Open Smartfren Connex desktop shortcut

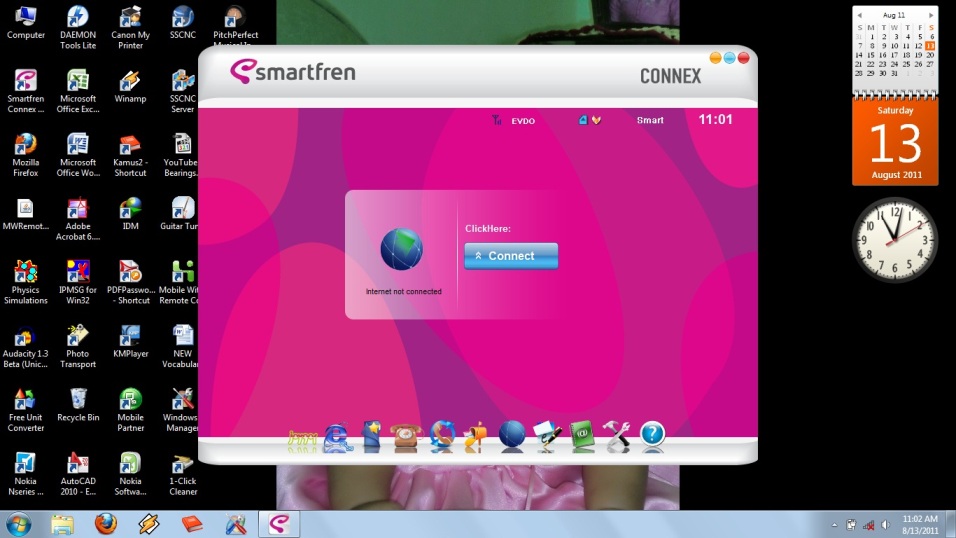[26, 91]
